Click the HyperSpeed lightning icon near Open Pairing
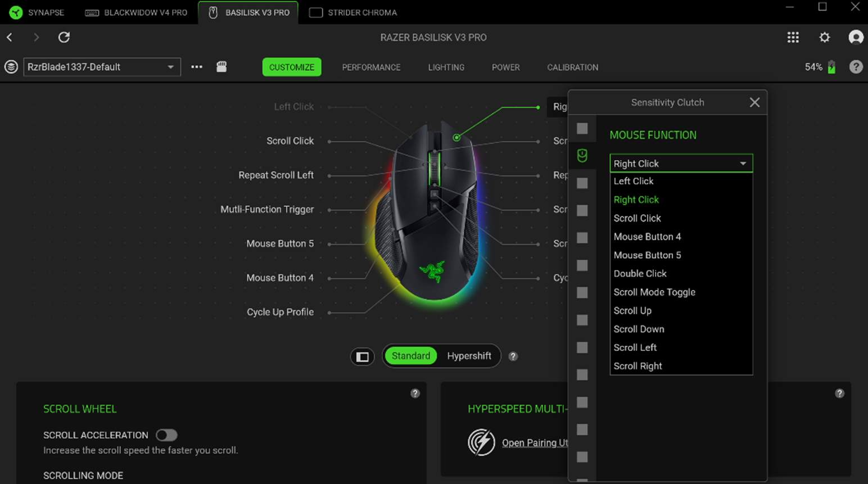This screenshot has height=484, width=868. tap(481, 442)
